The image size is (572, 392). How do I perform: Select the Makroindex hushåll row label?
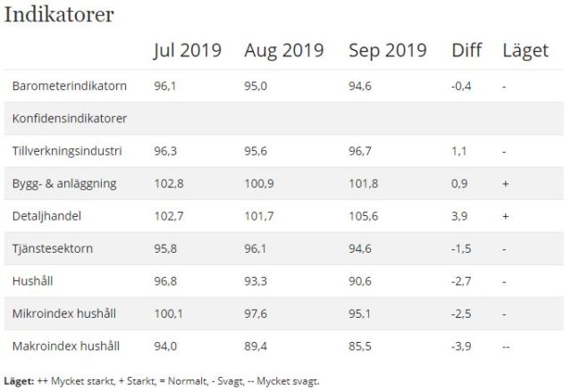[66, 345]
